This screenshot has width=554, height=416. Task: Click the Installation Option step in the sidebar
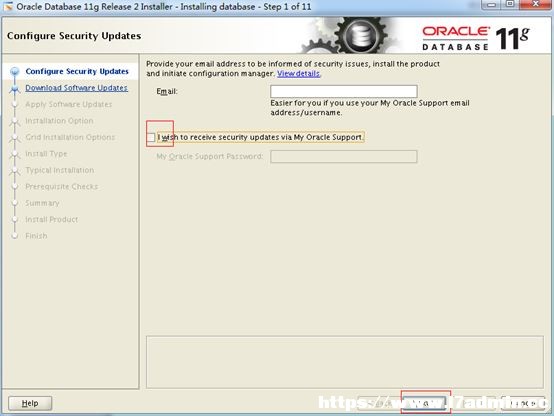[x=59, y=121]
